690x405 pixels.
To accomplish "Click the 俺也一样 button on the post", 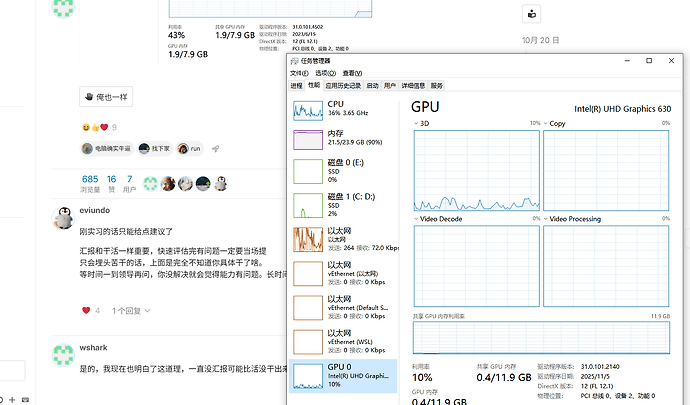I will click(106, 97).
